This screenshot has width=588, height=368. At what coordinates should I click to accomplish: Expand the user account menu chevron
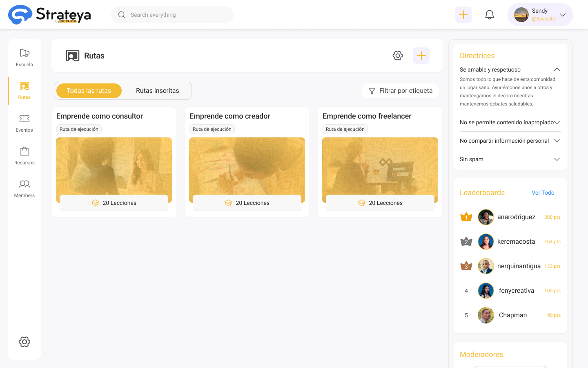[563, 15]
